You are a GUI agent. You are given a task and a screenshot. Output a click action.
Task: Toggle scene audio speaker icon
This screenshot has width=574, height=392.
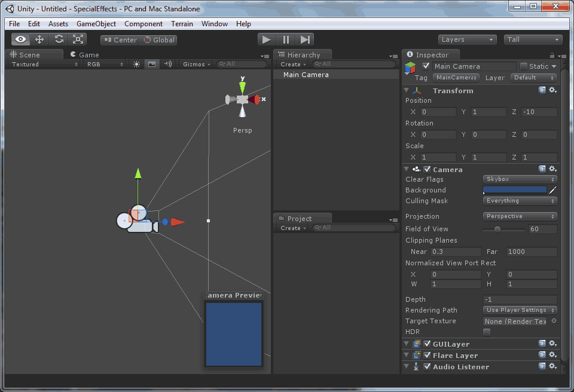tap(167, 64)
